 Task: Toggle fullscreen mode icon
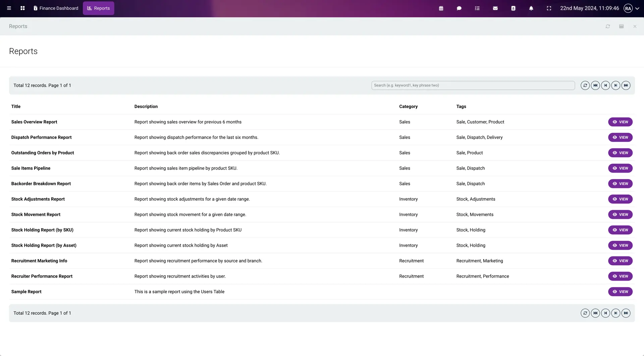click(549, 8)
